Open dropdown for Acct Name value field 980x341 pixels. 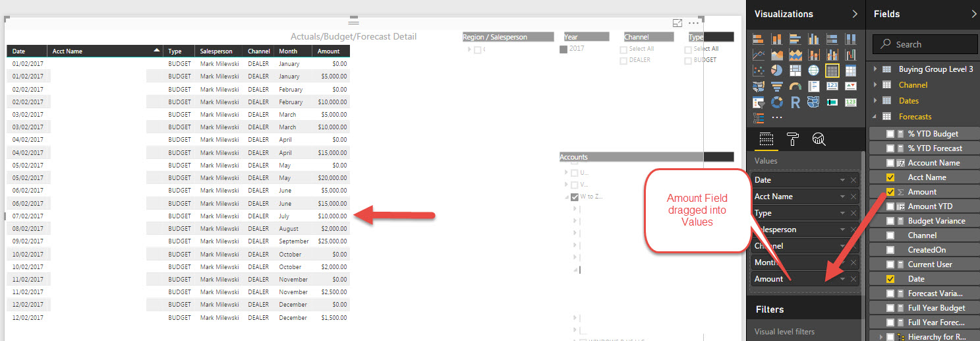(842, 197)
